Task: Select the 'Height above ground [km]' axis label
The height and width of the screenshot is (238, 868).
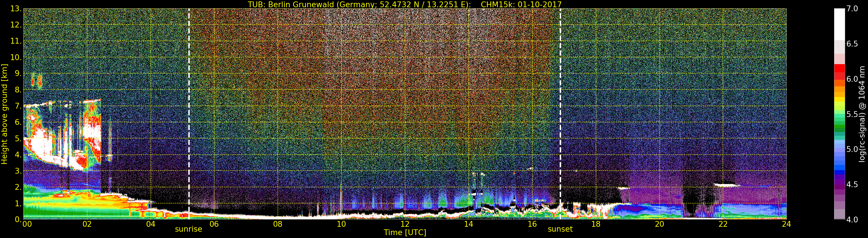Action: pos(4,114)
